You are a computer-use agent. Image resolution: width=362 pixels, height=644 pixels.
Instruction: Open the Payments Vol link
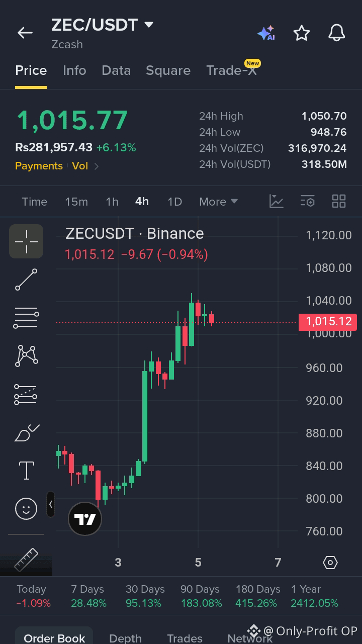tap(57, 166)
